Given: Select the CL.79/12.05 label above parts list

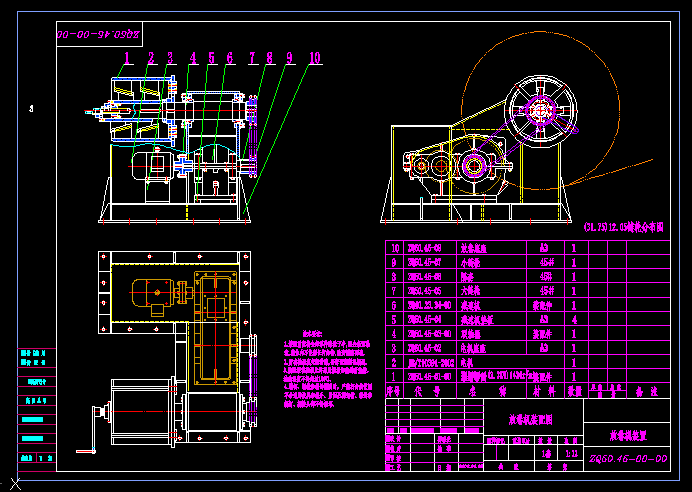Looking at the screenshot, I should pos(623,228).
